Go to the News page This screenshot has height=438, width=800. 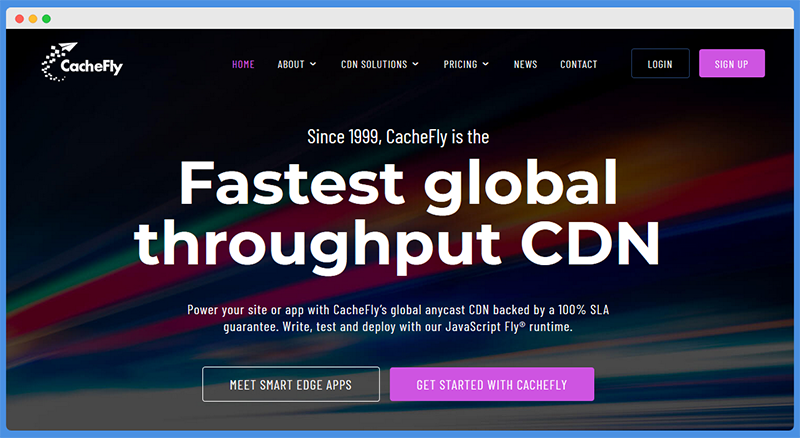[526, 64]
